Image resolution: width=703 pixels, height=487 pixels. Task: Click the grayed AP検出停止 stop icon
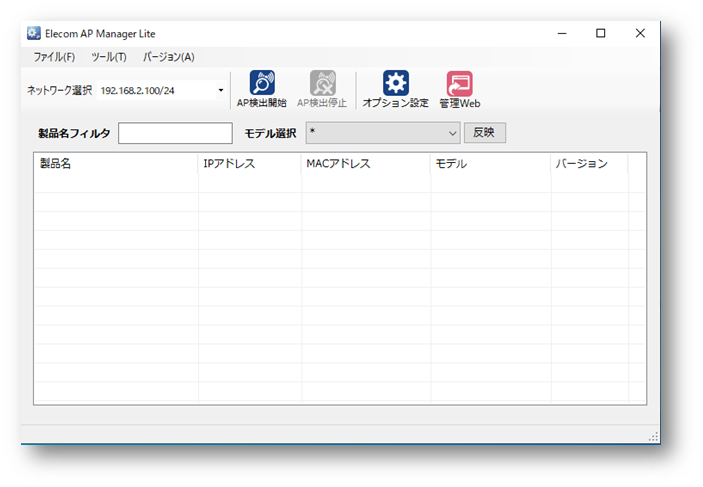[322, 89]
